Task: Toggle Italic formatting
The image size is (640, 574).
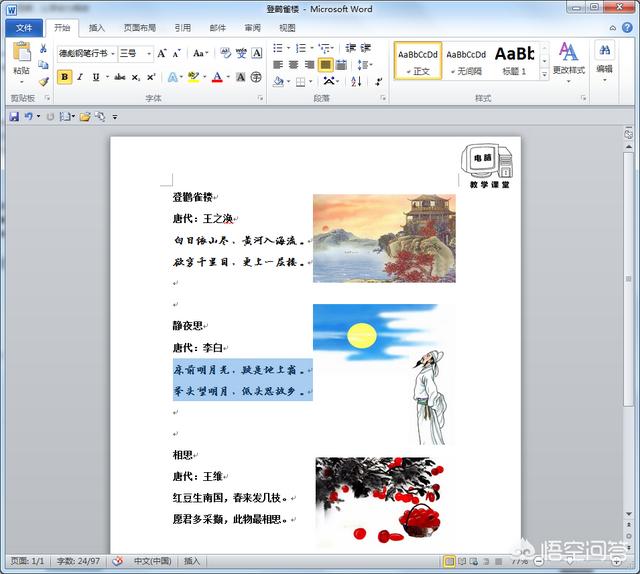Action: [x=80, y=77]
